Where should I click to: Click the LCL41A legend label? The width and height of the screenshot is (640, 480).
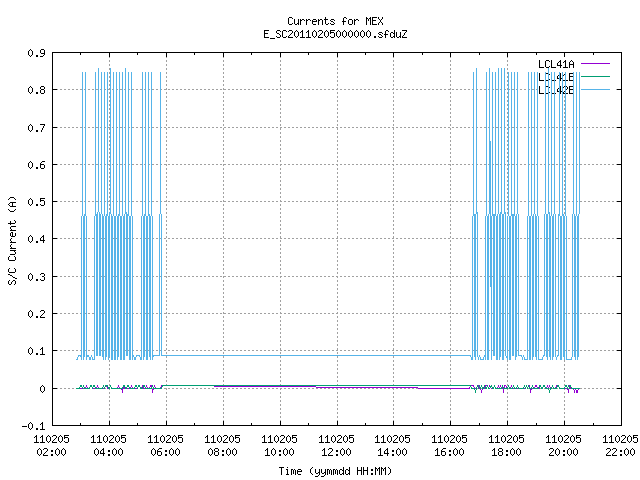pyautogui.click(x=556, y=64)
